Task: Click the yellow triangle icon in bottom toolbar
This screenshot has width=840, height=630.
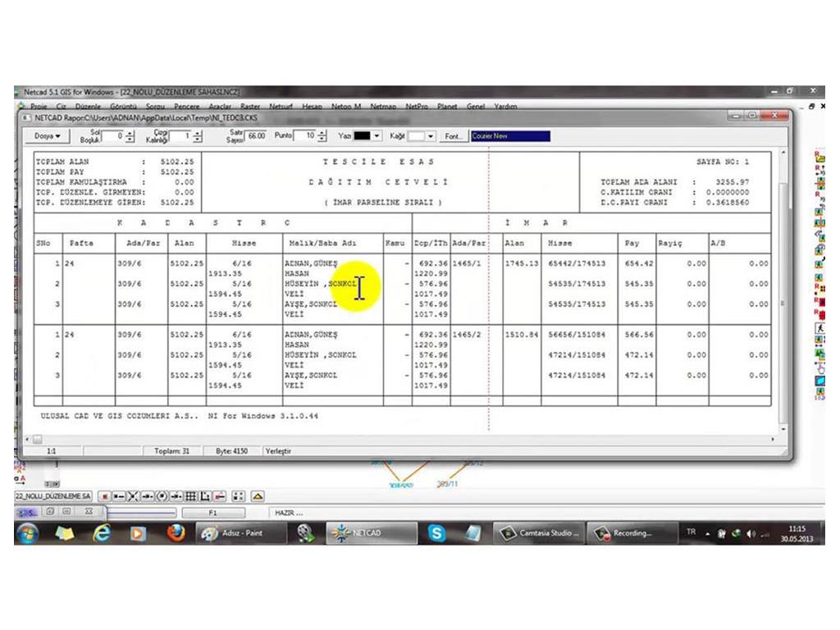Action: click(x=258, y=496)
